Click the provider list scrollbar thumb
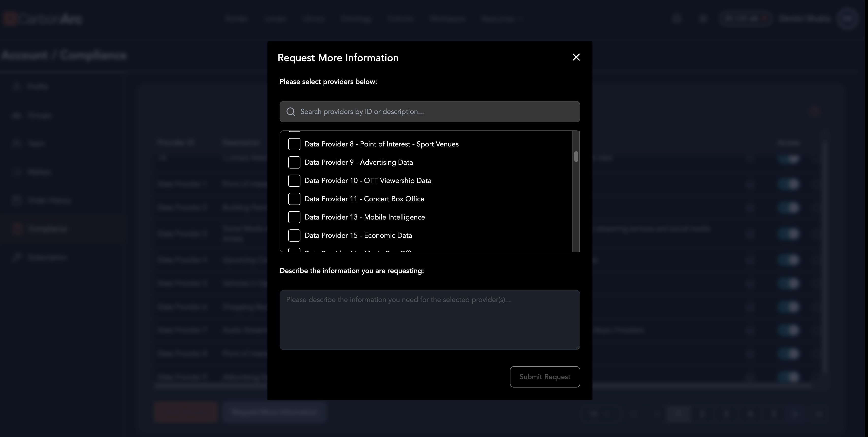868x437 pixels. (x=576, y=157)
